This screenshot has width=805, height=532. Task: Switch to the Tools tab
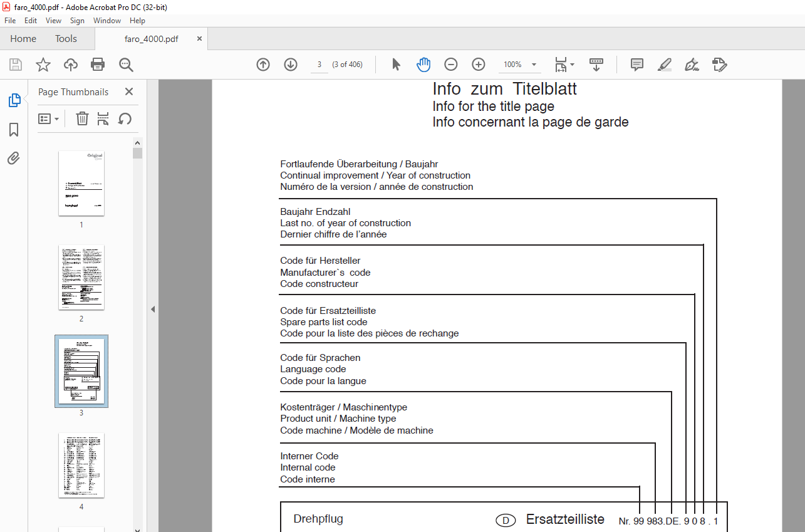click(66, 39)
